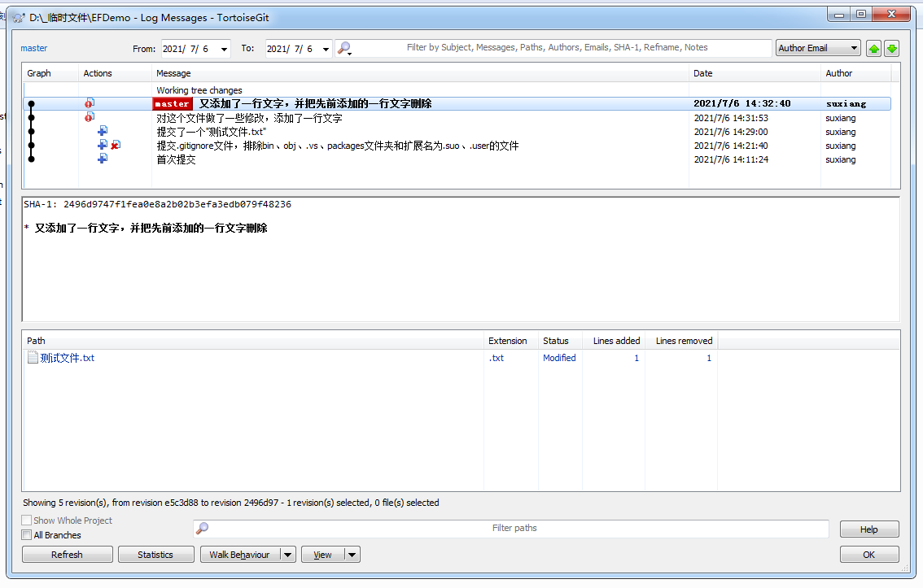Click the modified action icon on the master commit
Screen dimensions: 923x588
click(90, 104)
